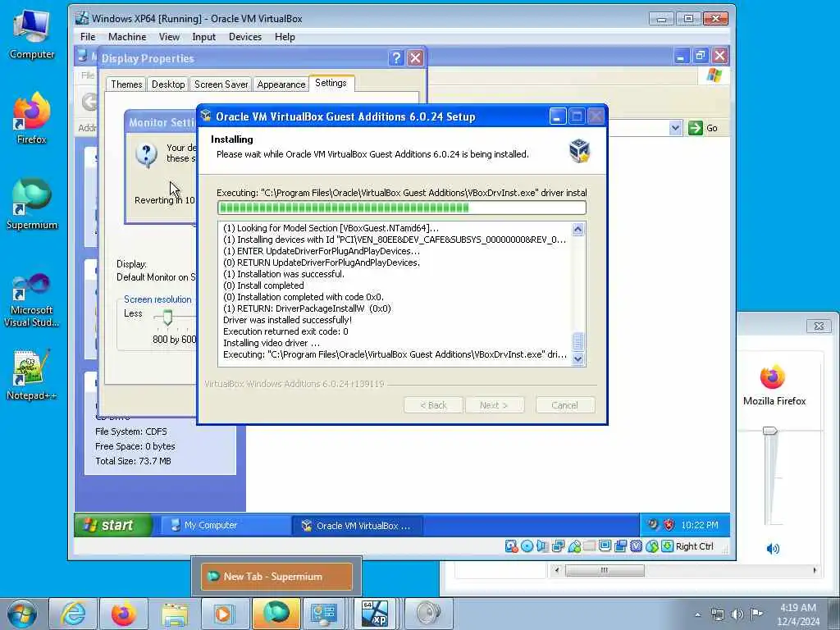Screen dimensions: 840x630
Task: Open Firefox from the Windows 7 taskbar
Action: tap(123, 614)
